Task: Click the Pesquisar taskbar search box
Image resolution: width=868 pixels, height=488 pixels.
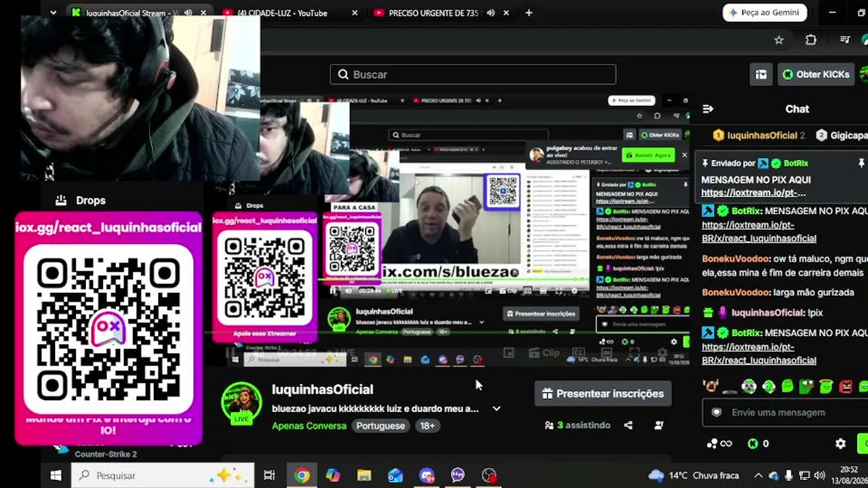Action: click(x=163, y=476)
